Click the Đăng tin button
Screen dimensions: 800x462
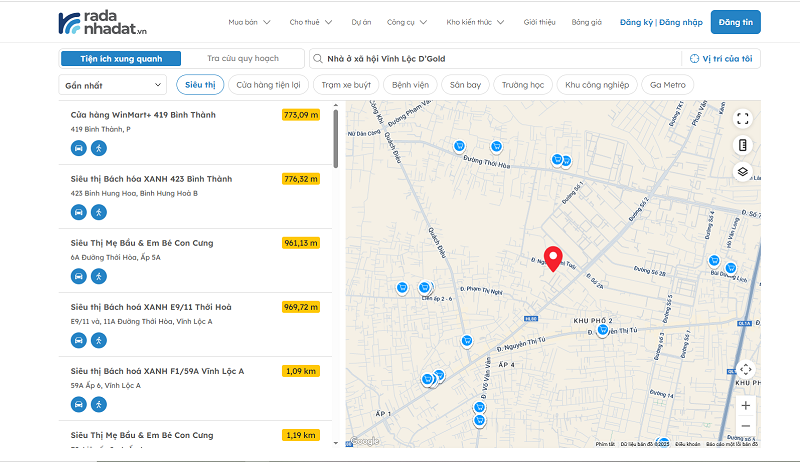(x=736, y=22)
